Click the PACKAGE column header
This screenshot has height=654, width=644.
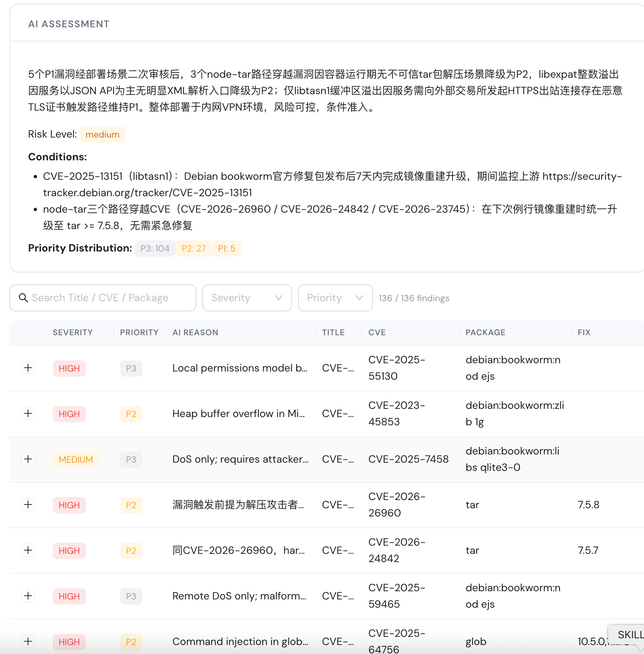coord(485,333)
